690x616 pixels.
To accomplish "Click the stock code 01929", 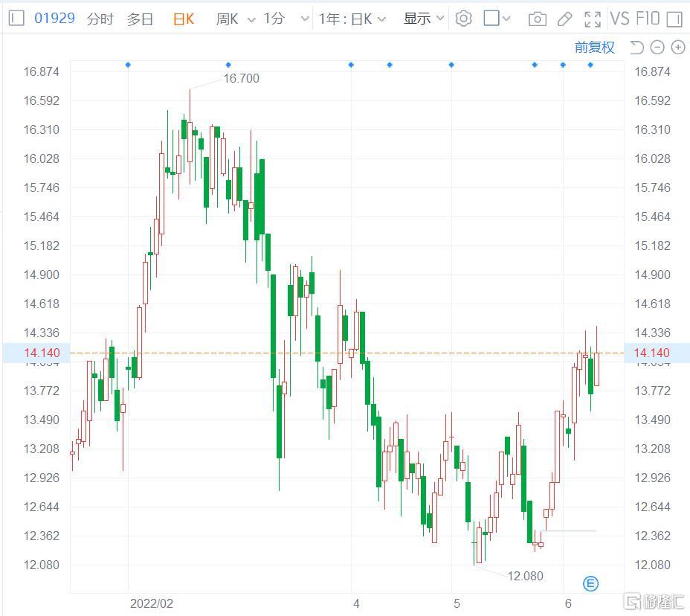I will coord(54,19).
